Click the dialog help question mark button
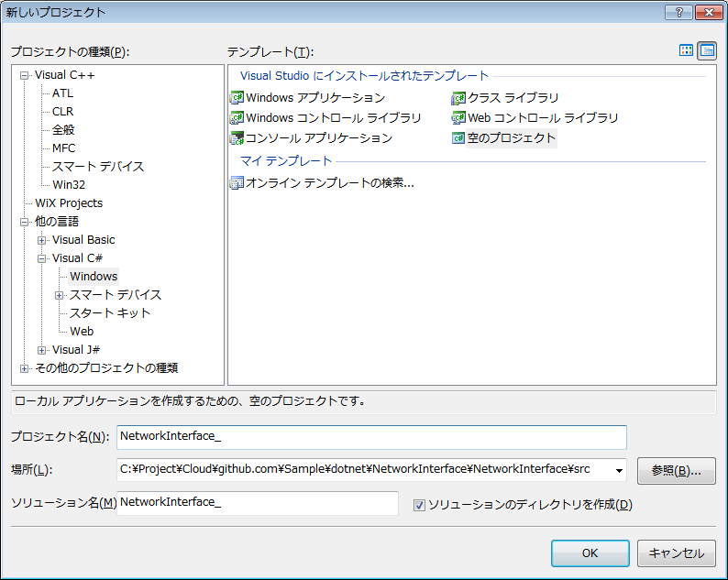Image resolution: width=728 pixels, height=580 pixels. (x=678, y=13)
